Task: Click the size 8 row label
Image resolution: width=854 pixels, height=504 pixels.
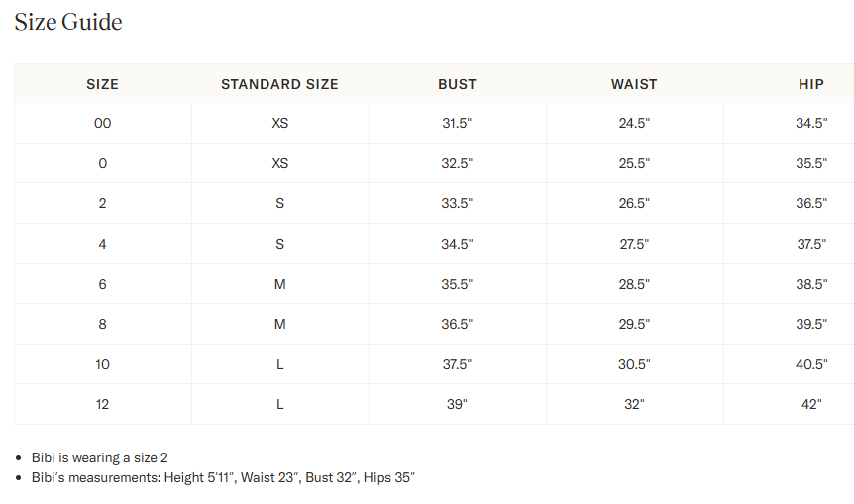Action: click(x=102, y=324)
